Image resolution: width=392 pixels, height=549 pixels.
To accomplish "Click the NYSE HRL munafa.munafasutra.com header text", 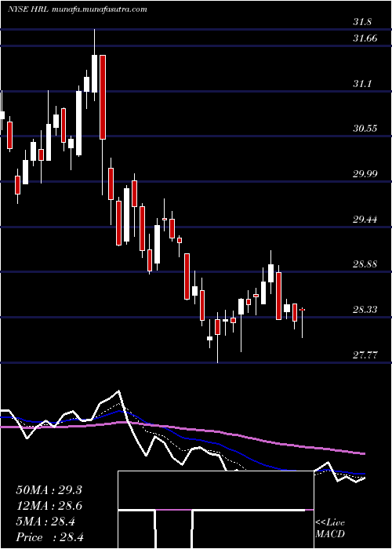I will [77, 9].
